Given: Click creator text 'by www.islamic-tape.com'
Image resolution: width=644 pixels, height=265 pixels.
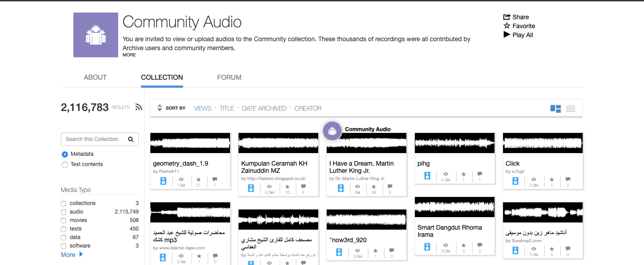Looking at the screenshot, I should pos(179,248).
